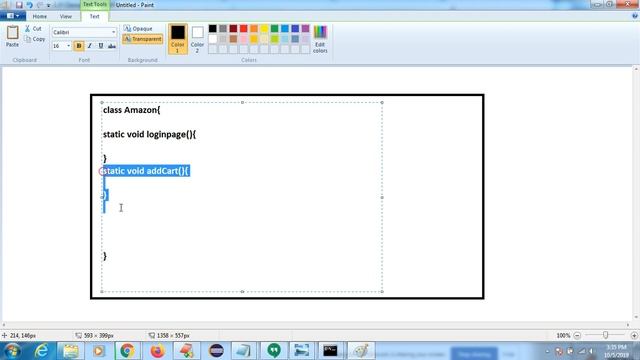The height and width of the screenshot is (360, 640).
Task: Select Transparent background option
Action: 142,39
